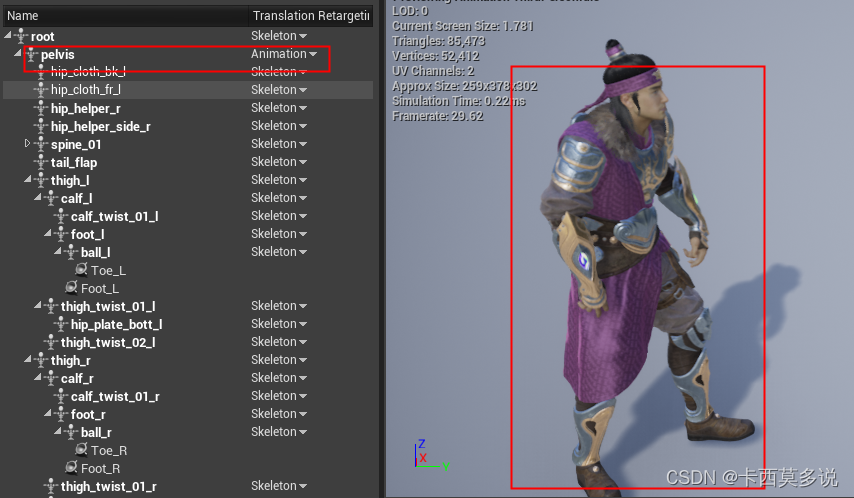Open thigh_l retargeting dropdown

pyautogui.click(x=279, y=180)
